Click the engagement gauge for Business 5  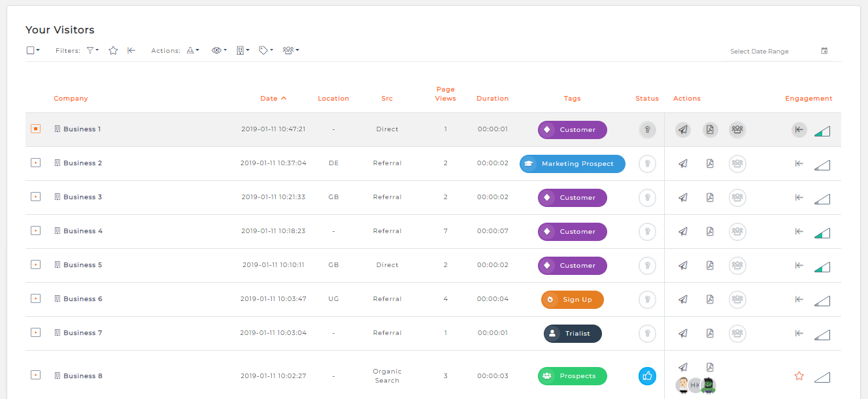click(822, 266)
